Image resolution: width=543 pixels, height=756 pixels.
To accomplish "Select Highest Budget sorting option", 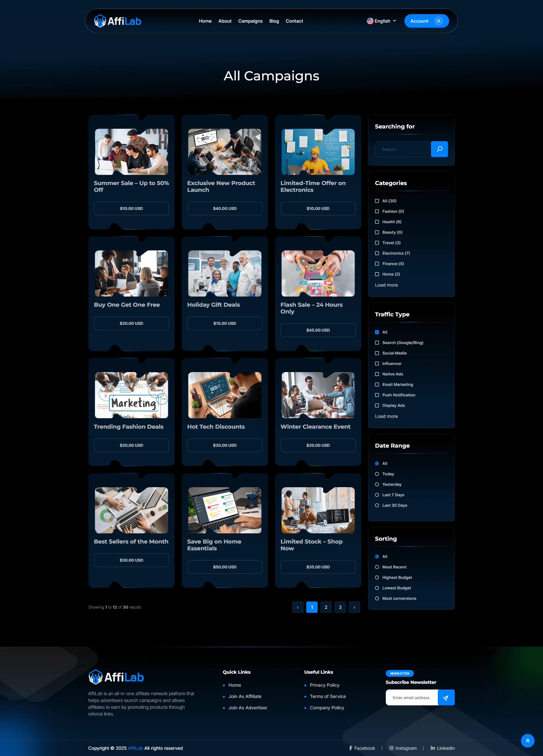I will tap(377, 577).
